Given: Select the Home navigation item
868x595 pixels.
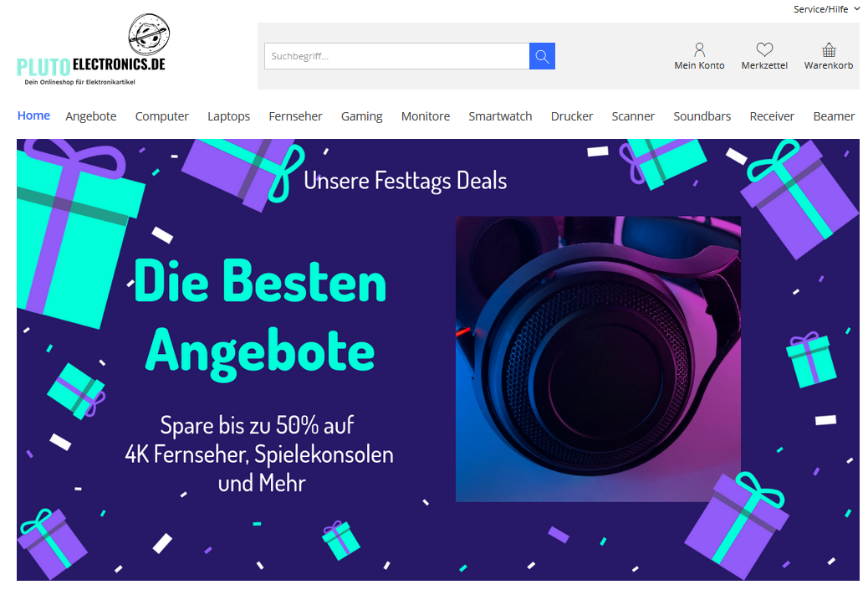Looking at the screenshot, I should (33, 115).
